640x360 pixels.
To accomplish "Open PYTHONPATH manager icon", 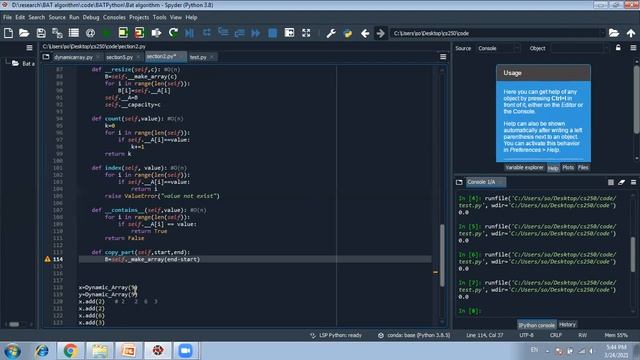I will 348,33.
